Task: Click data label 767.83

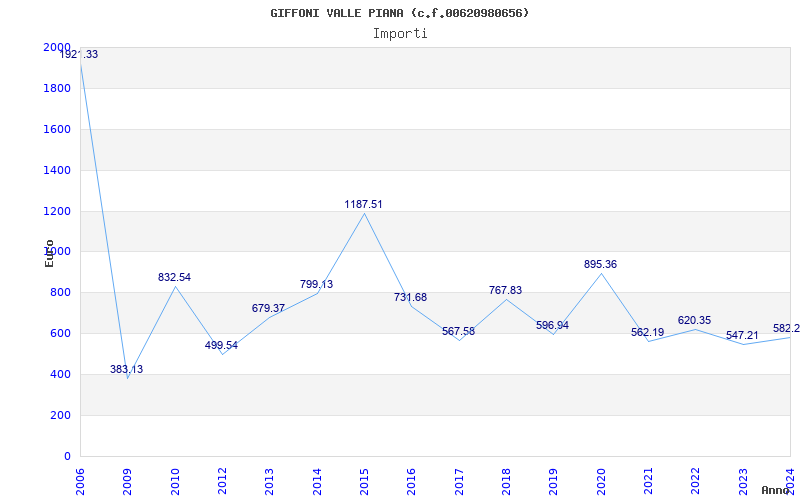Action: (506, 290)
